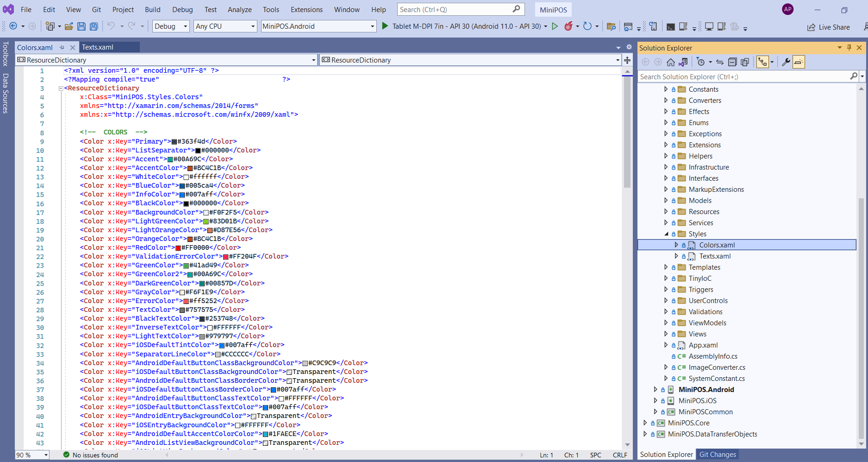Select Texts.xaml in Solution Explorer
This screenshot has width=868, height=462.
(x=715, y=256)
